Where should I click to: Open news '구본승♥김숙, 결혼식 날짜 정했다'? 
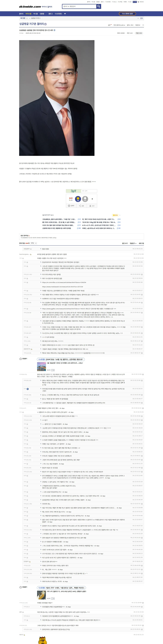(x=59, y=219)
